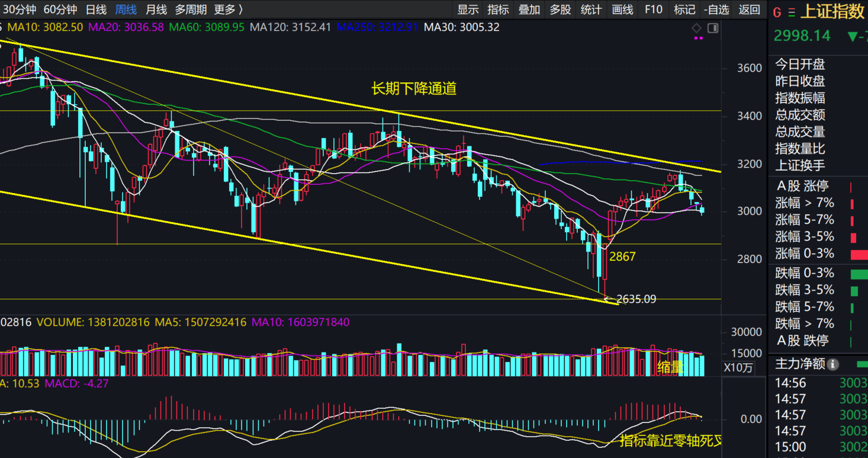Click the 长期下降通道 annotation text

[414, 89]
